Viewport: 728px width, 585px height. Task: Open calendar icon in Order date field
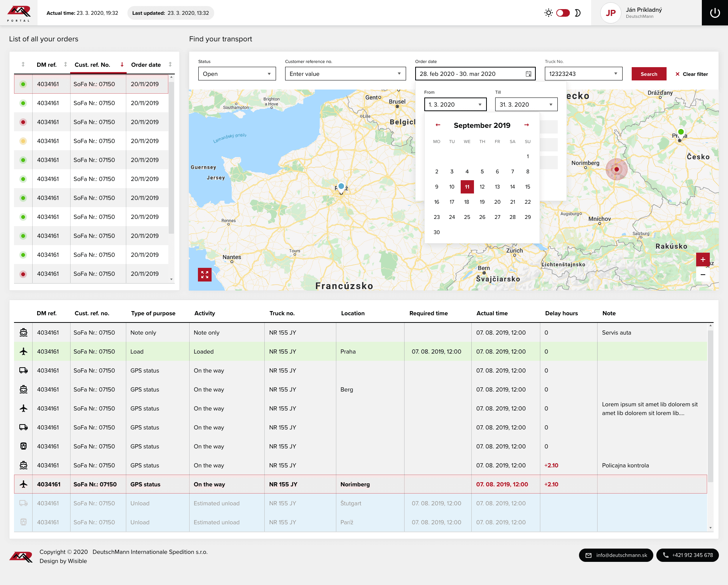click(528, 74)
